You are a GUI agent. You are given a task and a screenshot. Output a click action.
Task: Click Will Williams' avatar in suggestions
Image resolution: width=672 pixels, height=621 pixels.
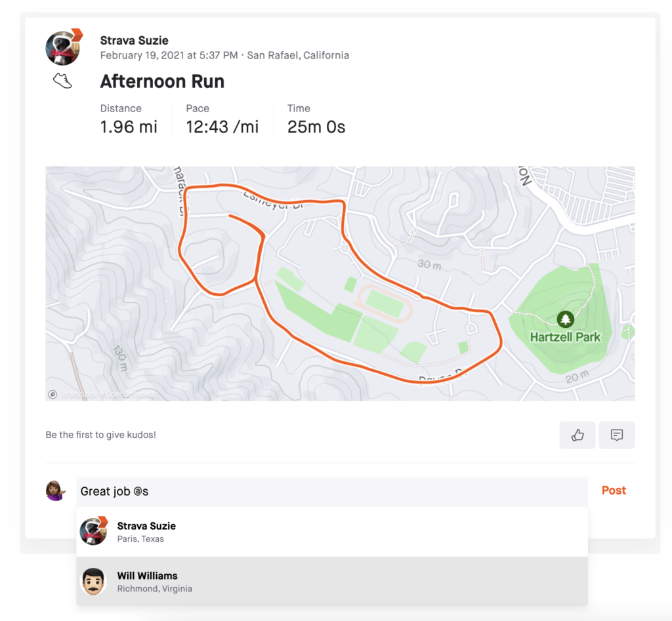click(x=93, y=582)
